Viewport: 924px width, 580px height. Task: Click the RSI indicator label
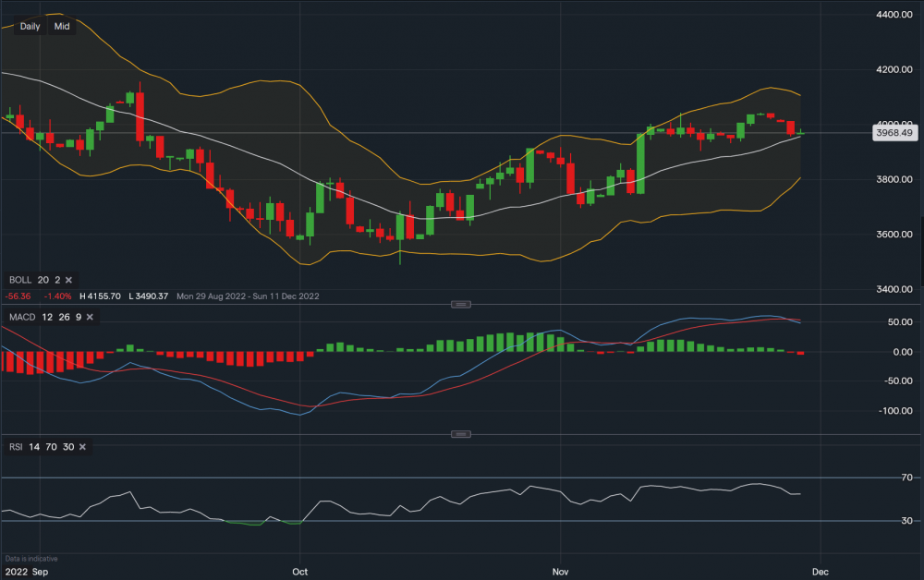coord(15,447)
